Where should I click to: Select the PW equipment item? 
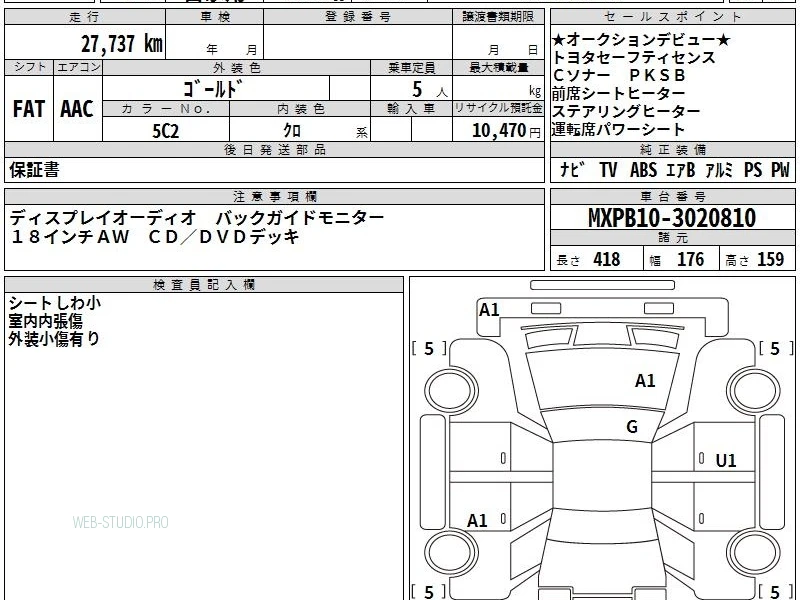(780, 169)
